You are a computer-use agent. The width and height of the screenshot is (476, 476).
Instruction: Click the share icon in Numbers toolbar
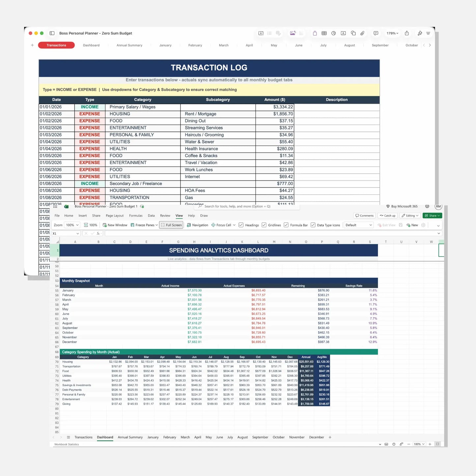coord(407,33)
